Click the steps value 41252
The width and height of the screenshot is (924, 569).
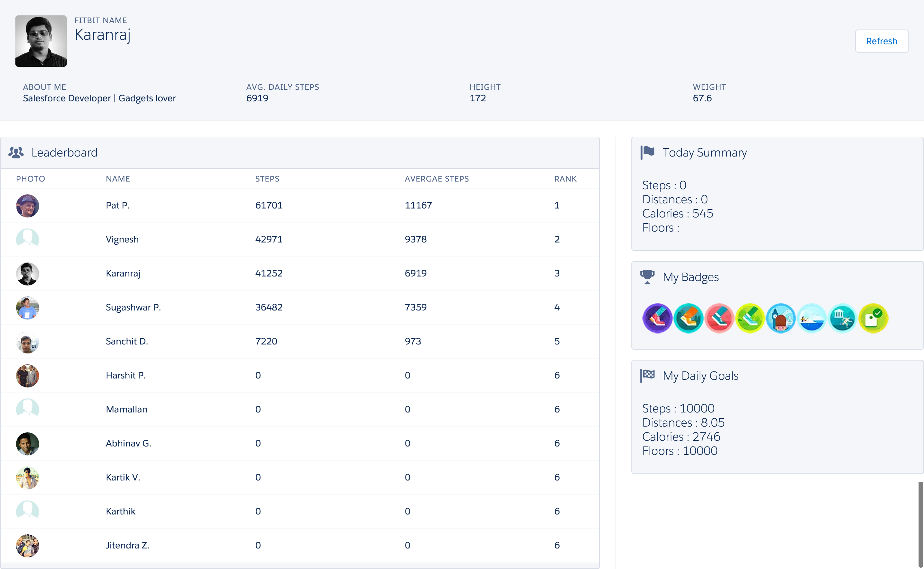tap(269, 273)
